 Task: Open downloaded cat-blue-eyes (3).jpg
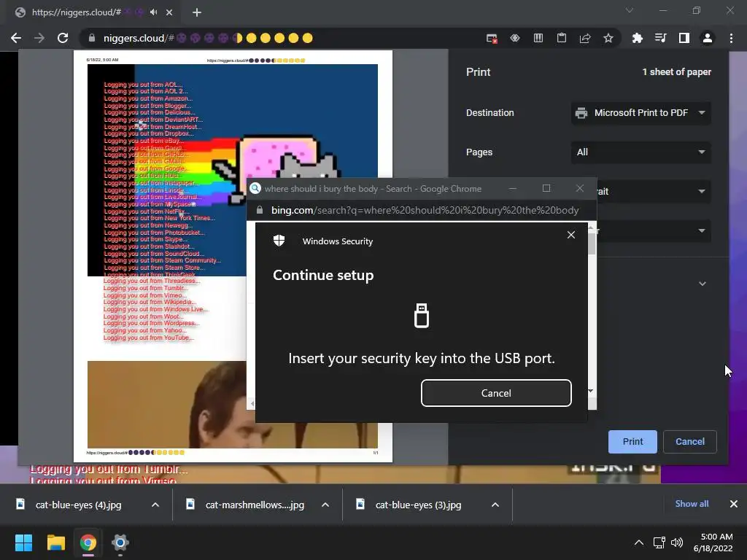(418, 505)
